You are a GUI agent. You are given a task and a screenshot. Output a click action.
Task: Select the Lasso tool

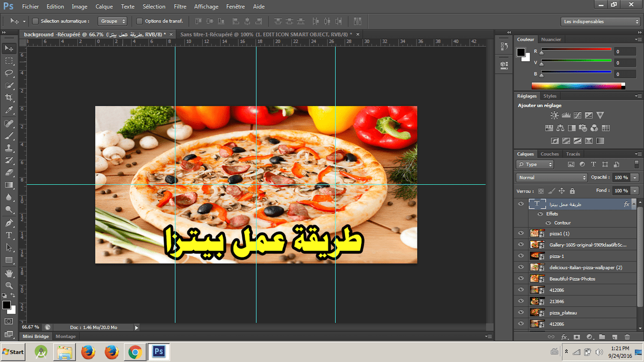9,73
